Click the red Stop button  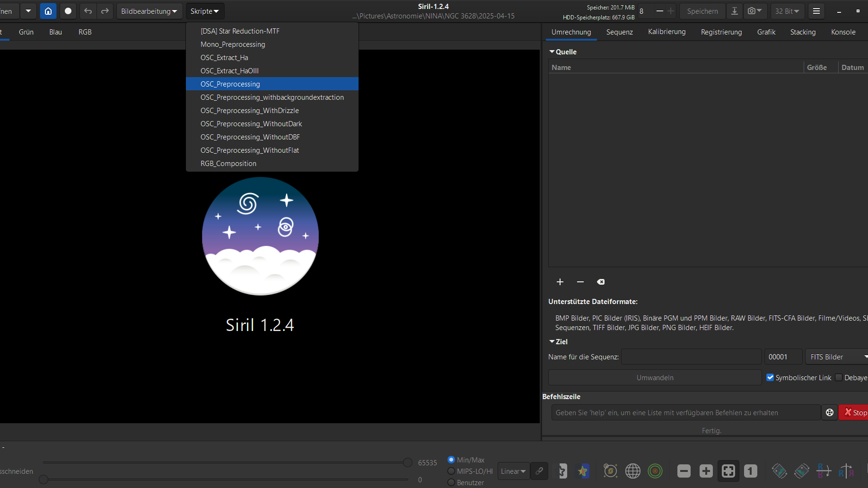pyautogui.click(x=854, y=412)
